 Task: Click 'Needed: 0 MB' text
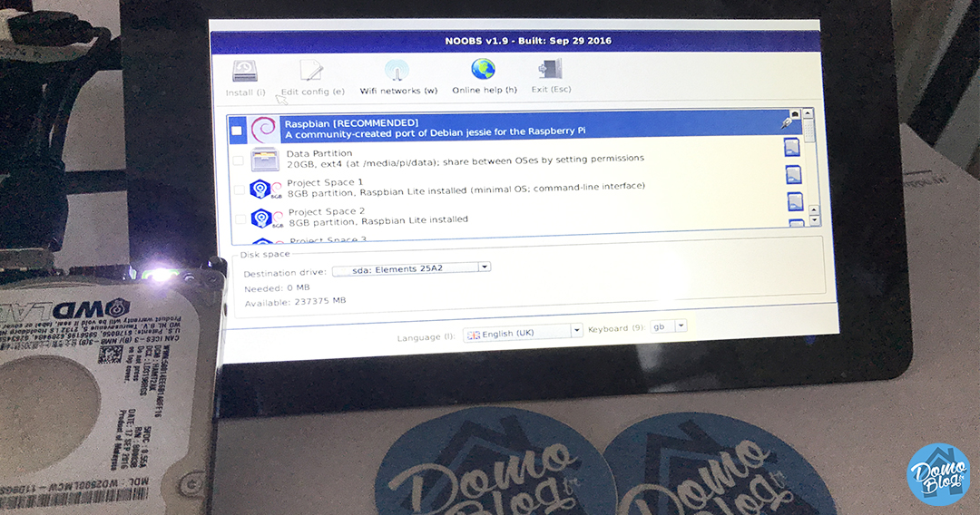pyautogui.click(x=277, y=287)
